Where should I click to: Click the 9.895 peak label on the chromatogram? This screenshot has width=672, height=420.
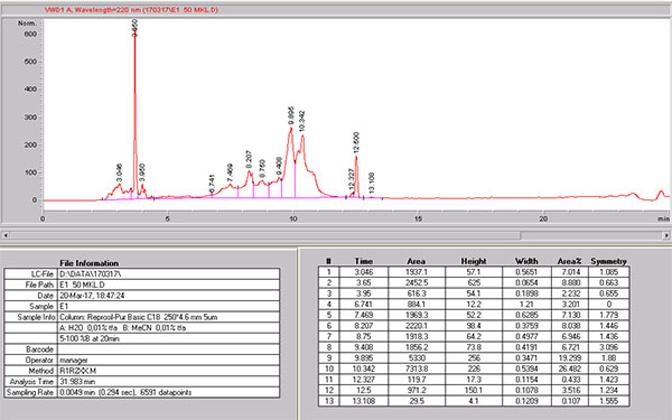tap(291, 116)
